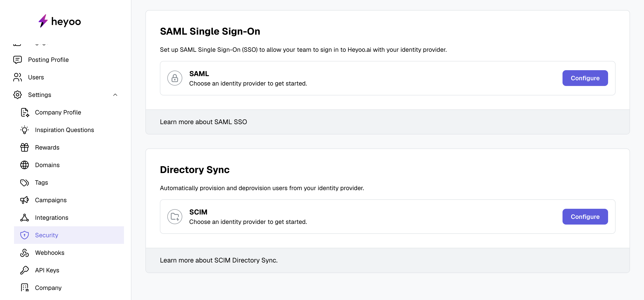Click the Inspiration Questions lightbulb icon
The height and width of the screenshot is (300, 644).
tap(25, 130)
